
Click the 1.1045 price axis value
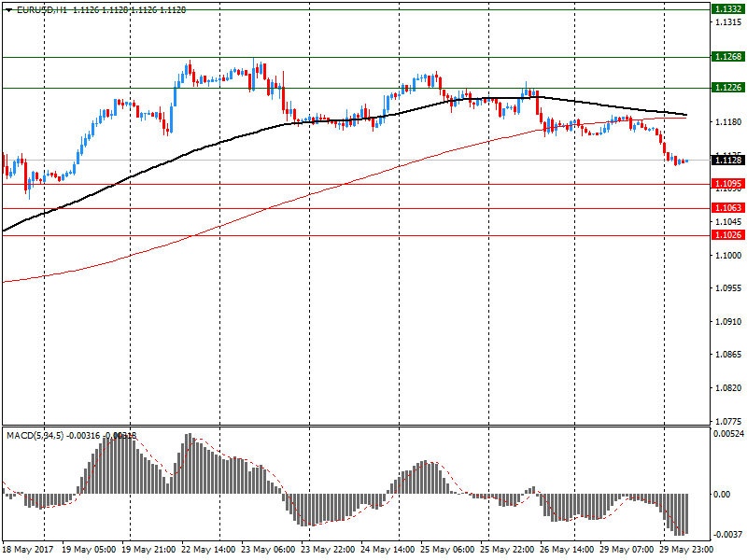(728, 221)
